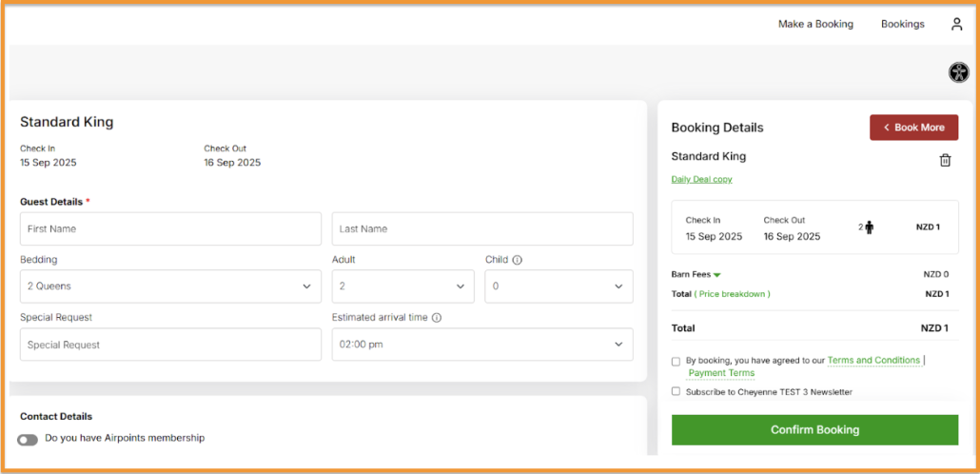
Task: Click the accessibility icon
Action: point(957,72)
